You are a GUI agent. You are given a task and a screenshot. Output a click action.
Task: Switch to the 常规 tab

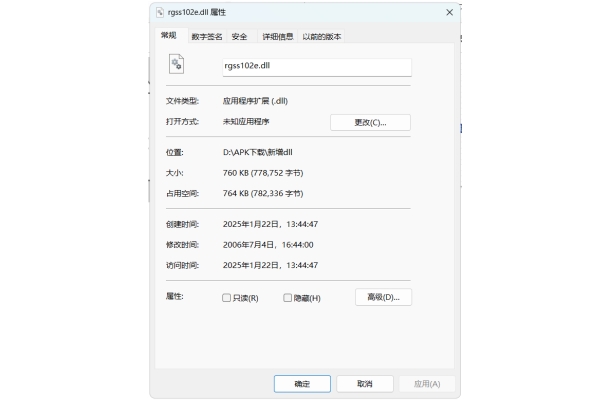coord(168,36)
